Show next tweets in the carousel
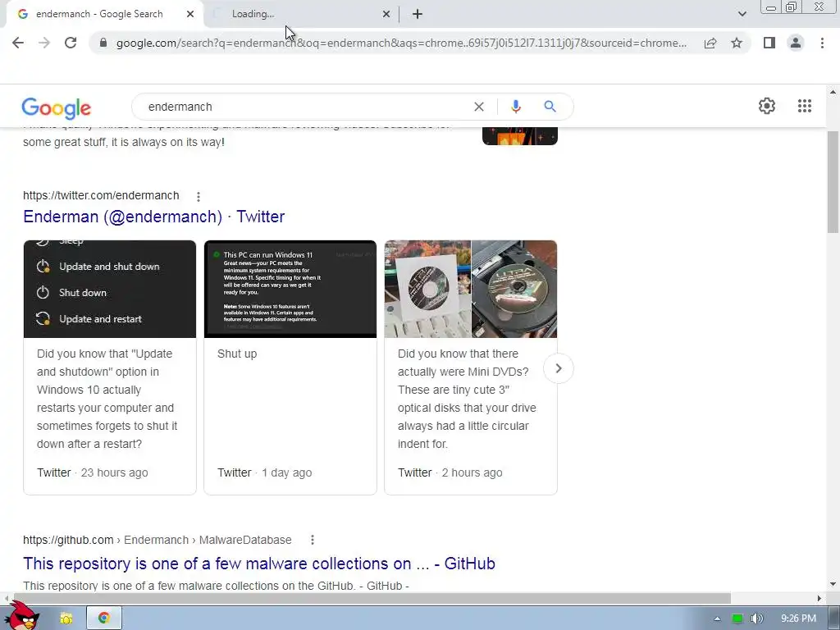Screen dimensions: 840x630 coord(558,368)
